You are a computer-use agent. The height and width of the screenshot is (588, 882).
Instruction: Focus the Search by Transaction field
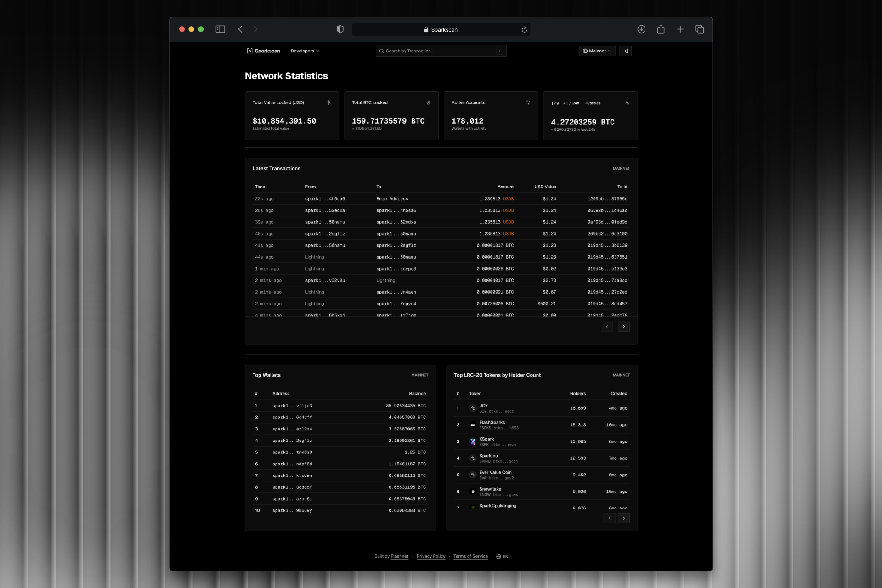pos(439,51)
